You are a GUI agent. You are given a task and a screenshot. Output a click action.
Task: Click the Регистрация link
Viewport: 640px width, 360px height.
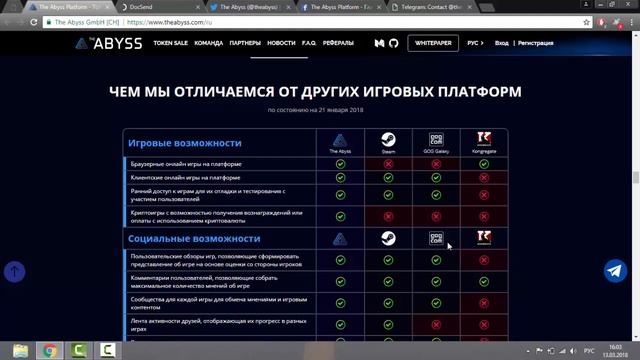pos(536,43)
